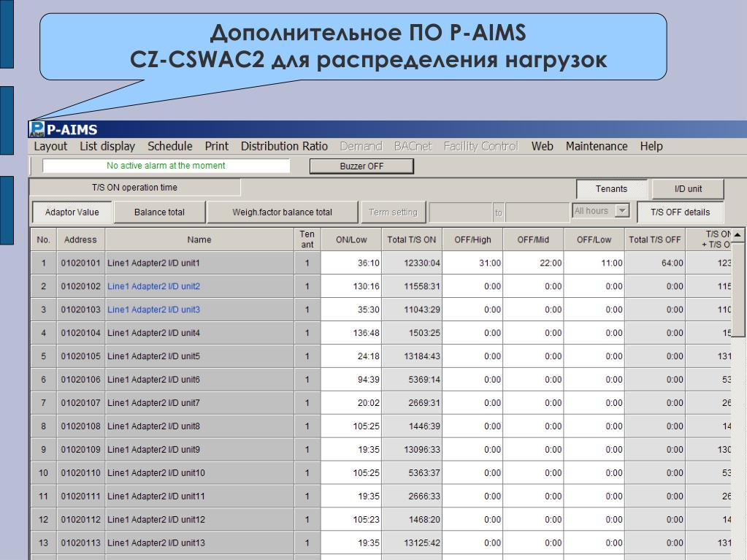Image resolution: width=747 pixels, height=560 pixels.
Task: Click the OFF/Mid column header
Action: pos(533,239)
